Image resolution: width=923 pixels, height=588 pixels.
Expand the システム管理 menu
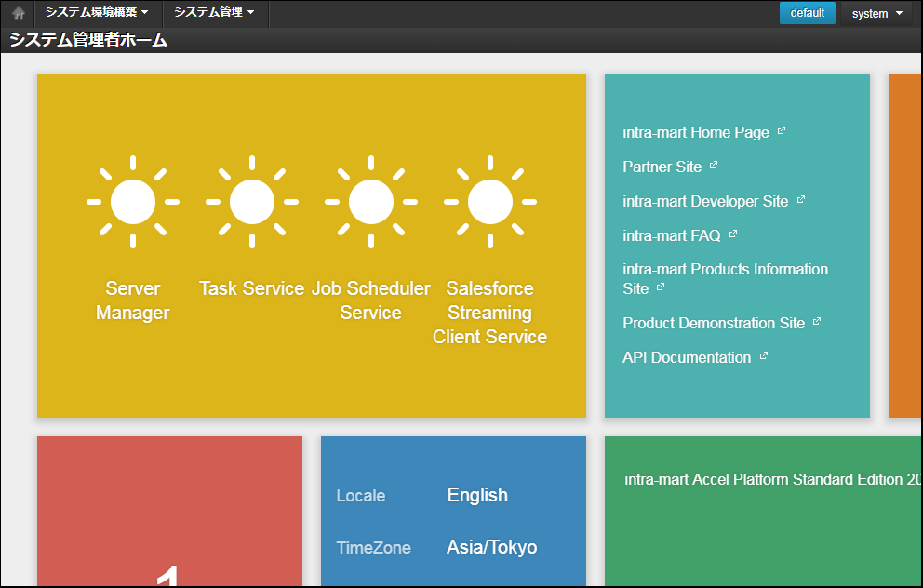(214, 13)
